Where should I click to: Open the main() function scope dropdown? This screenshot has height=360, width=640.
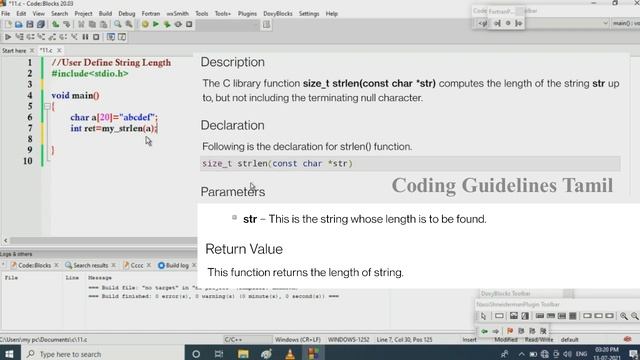pyautogui.click(x=625, y=23)
